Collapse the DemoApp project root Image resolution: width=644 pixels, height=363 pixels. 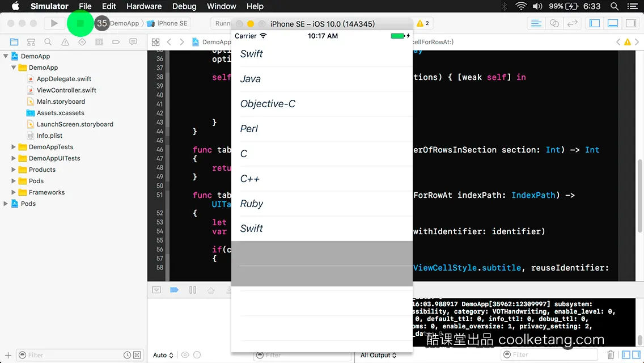6,56
